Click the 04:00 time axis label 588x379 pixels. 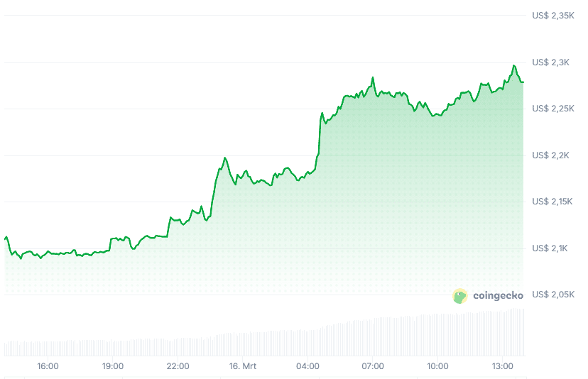tap(307, 366)
